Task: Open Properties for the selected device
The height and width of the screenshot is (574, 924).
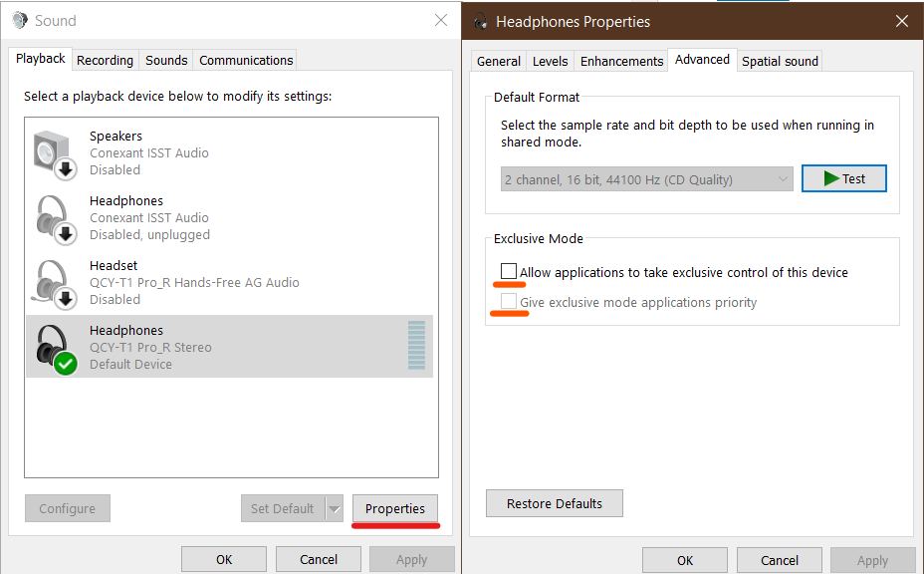Action: pos(395,508)
